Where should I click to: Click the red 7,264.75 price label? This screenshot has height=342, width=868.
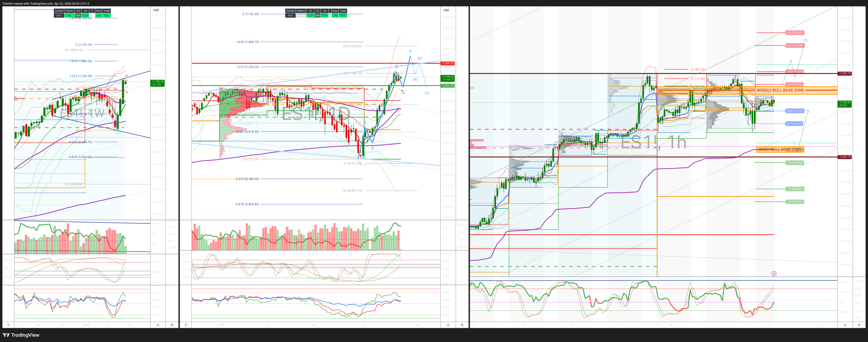pyautogui.click(x=448, y=63)
